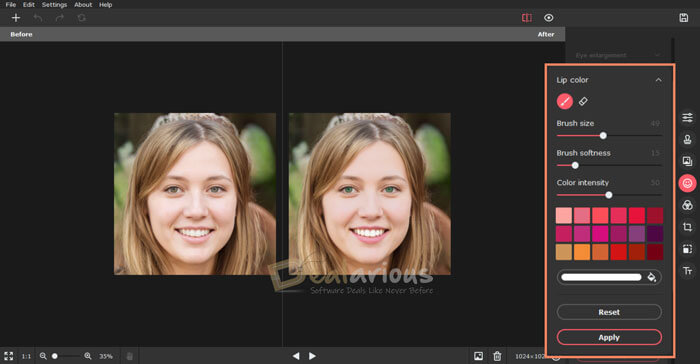
Task: Click the refresh/restore original icon
Action: tap(81, 18)
